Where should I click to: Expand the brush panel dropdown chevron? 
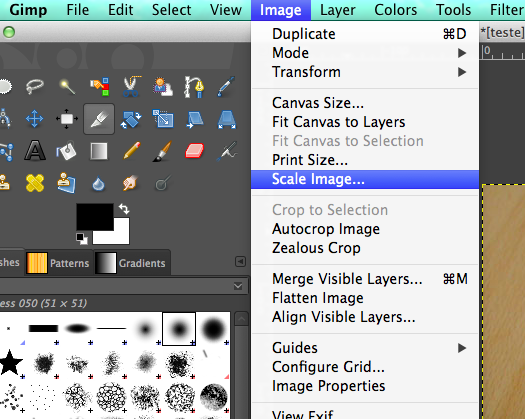238,286
